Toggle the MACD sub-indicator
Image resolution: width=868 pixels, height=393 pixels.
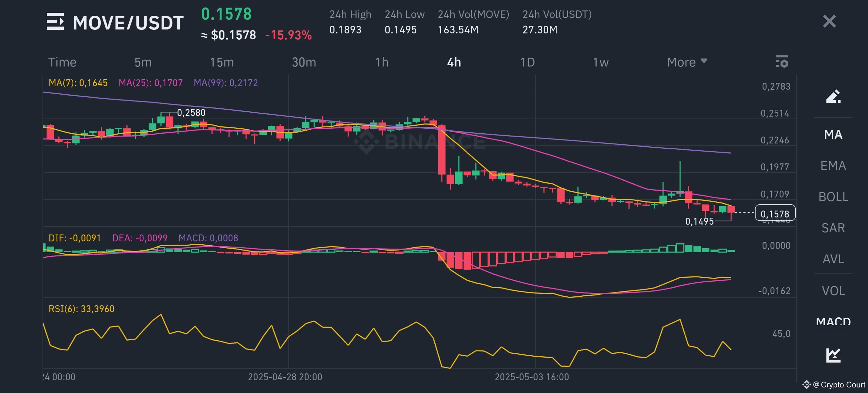coord(833,321)
